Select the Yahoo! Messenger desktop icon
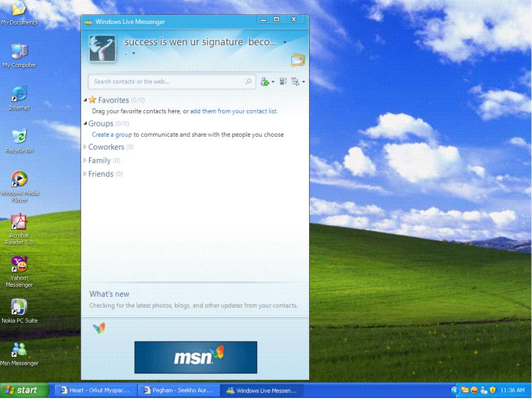This screenshot has height=399, width=532. (x=19, y=272)
